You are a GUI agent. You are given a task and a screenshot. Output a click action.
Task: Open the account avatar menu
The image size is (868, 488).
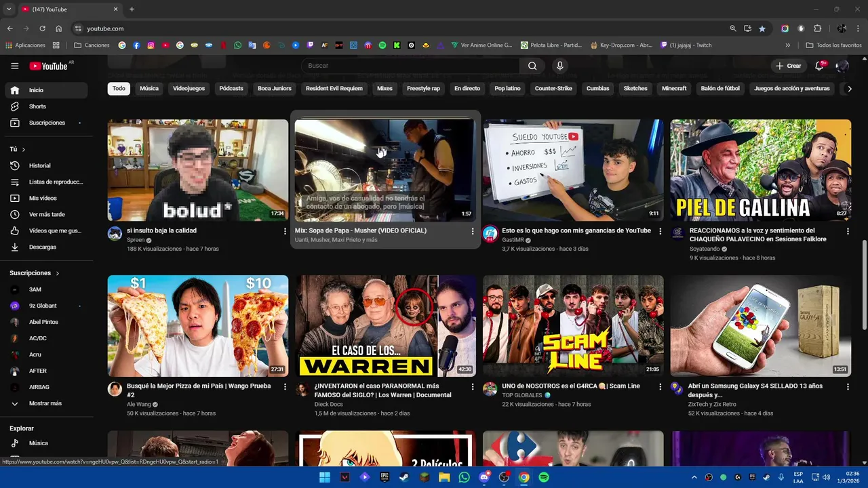tap(842, 66)
